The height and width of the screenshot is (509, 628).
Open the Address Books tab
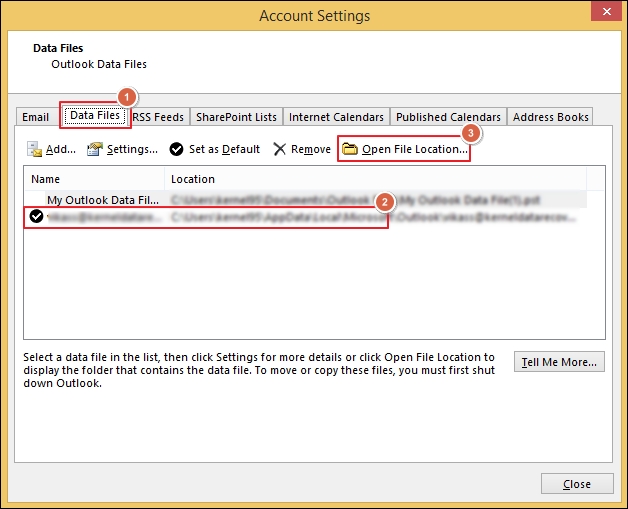[x=550, y=117]
